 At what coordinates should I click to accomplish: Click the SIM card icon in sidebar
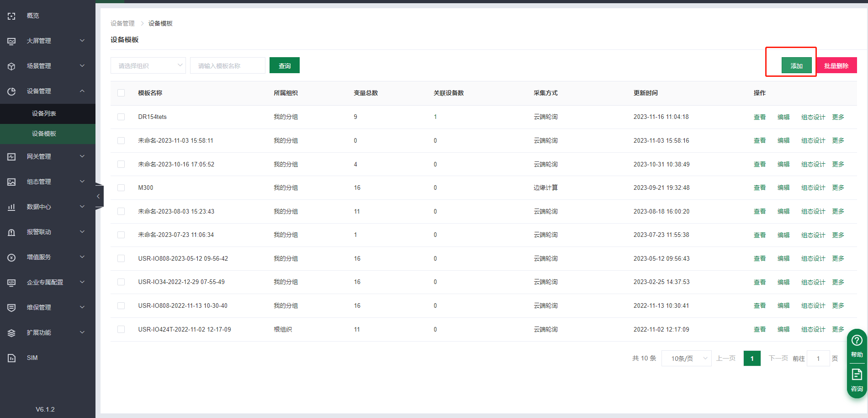(11, 358)
